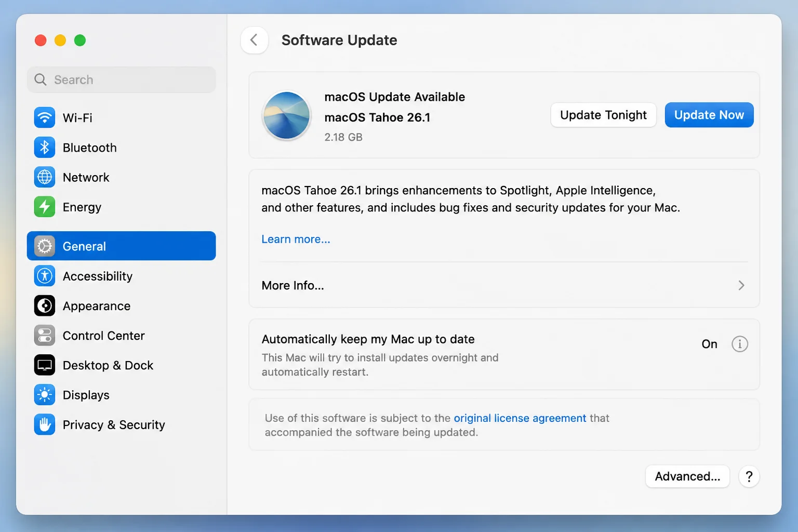Click the macOS Tahoe 26.1 title
The height and width of the screenshot is (532, 798).
(377, 117)
